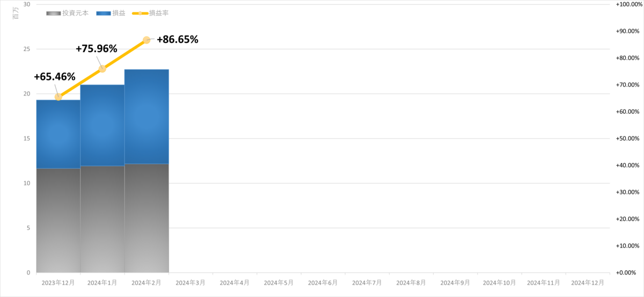
Task: Click the gray 投資元本 bar for 2024年2月
Action: point(147,218)
